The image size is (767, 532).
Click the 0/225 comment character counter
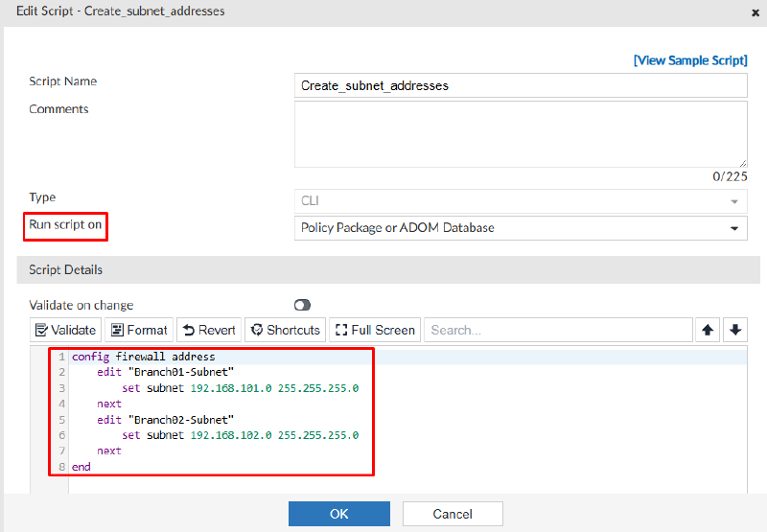tap(730, 176)
